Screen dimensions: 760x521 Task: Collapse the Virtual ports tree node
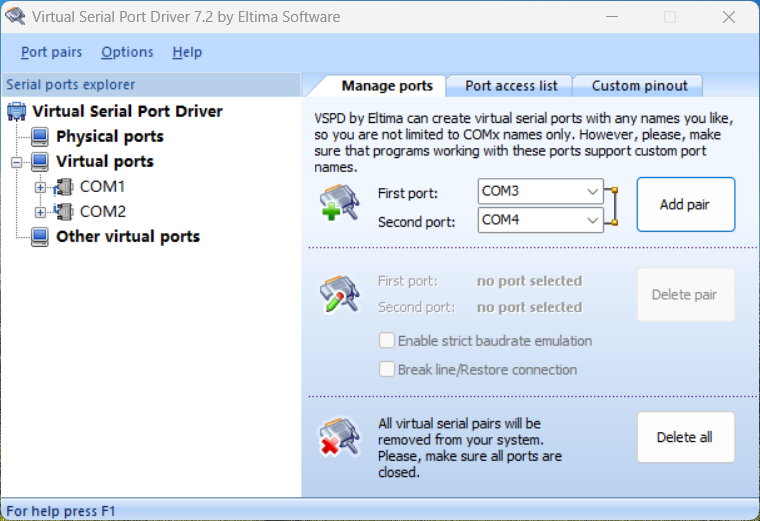(x=16, y=162)
